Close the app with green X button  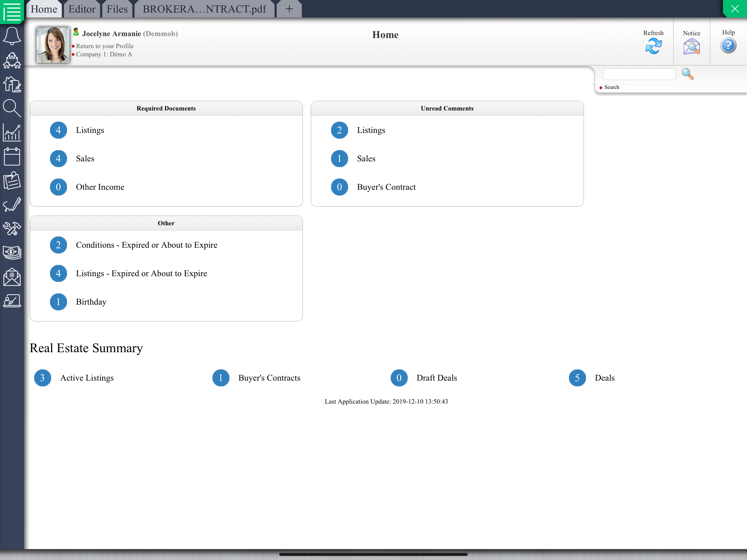(x=734, y=9)
